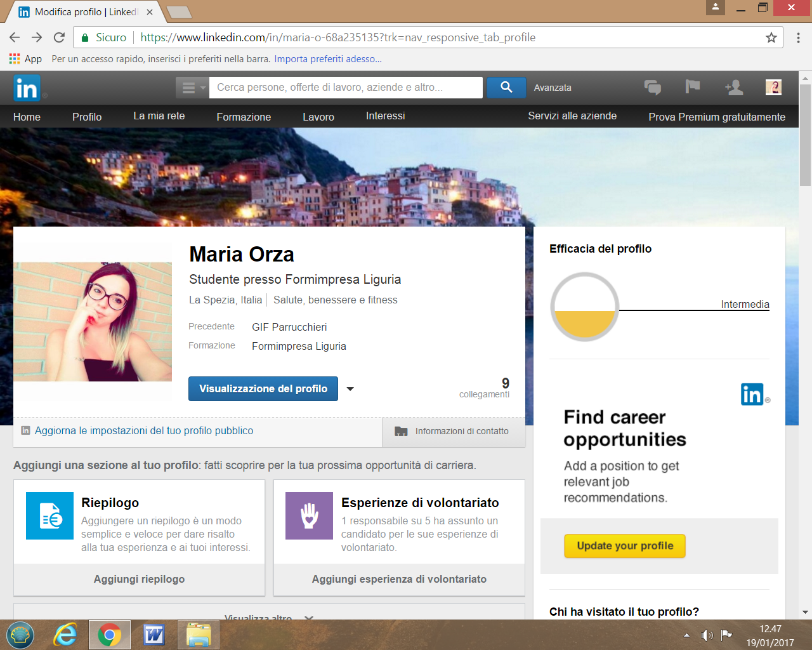This screenshot has height=650, width=812.
Task: Click Formimpresa Liguria education entry
Action: [x=299, y=346]
